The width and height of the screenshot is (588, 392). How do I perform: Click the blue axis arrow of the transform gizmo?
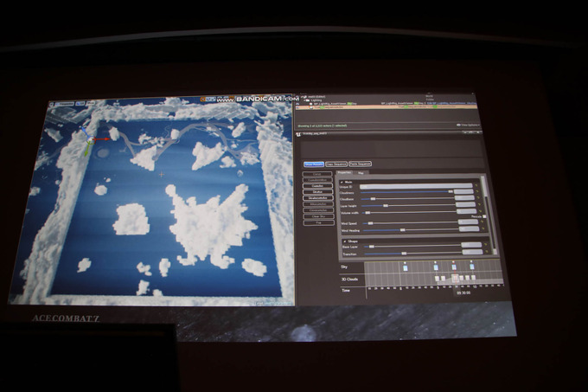tap(85, 132)
